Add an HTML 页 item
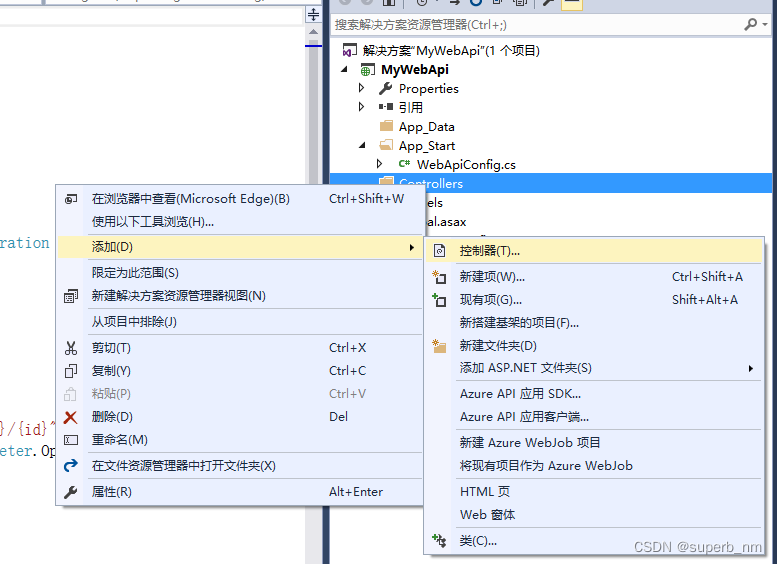Image resolution: width=777 pixels, height=564 pixels. tap(594, 492)
